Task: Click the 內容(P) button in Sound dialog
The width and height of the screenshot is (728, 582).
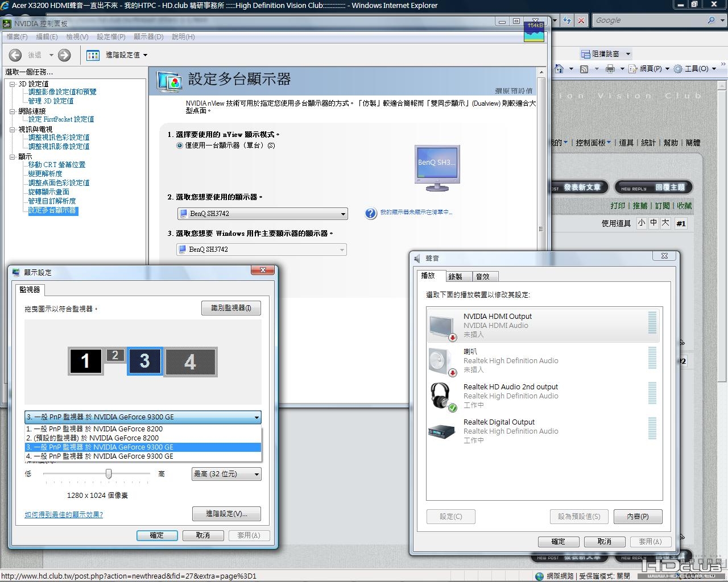Action: point(638,517)
